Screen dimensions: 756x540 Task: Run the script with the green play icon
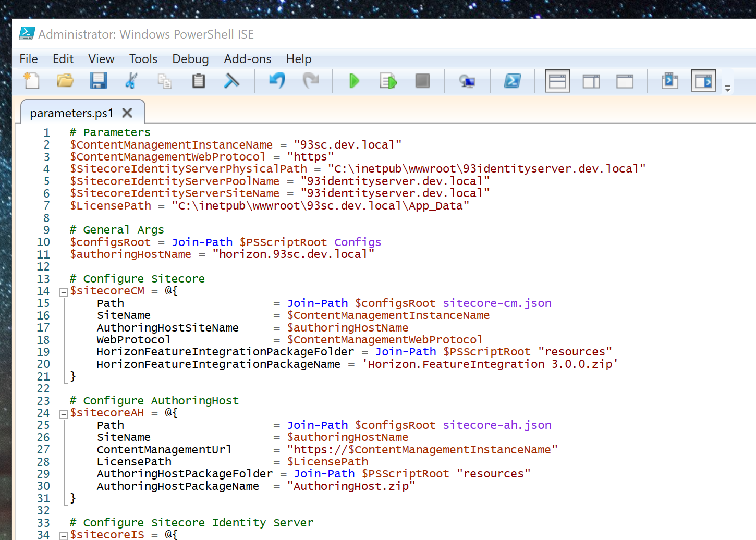pyautogui.click(x=355, y=81)
